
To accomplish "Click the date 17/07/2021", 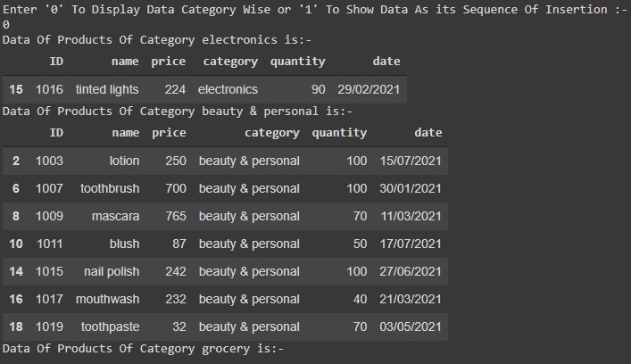I will click(x=411, y=244).
